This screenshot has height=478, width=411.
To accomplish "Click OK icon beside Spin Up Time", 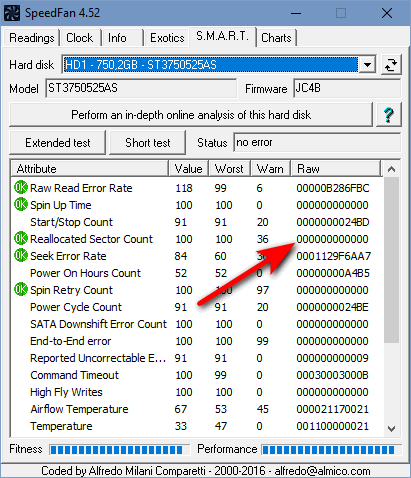I will [x=21, y=205].
